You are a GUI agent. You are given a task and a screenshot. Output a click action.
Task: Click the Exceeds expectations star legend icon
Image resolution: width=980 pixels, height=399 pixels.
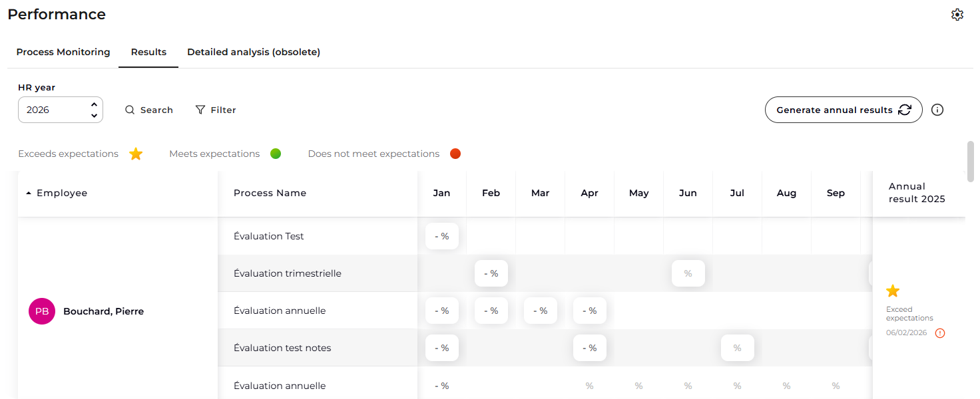point(136,154)
